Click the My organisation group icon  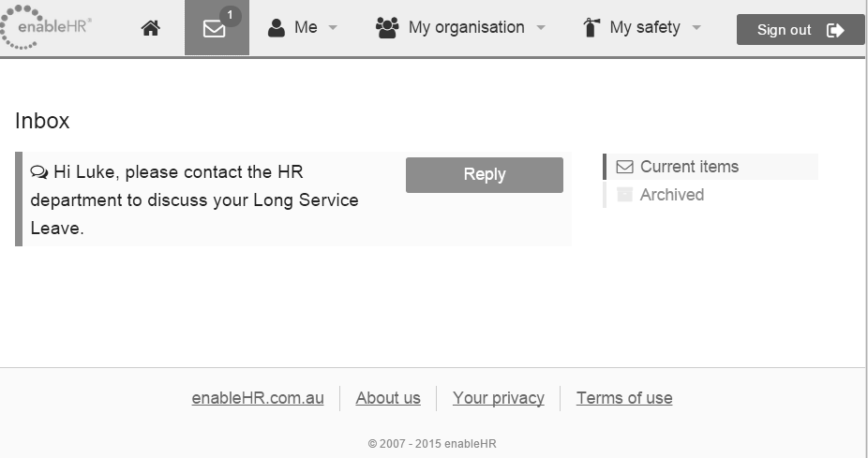(x=387, y=28)
